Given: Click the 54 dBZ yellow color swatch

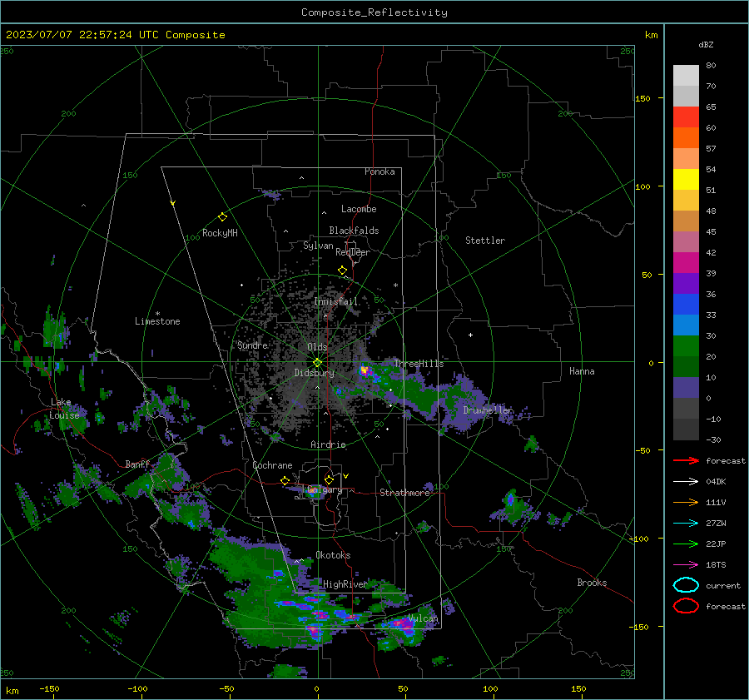Looking at the screenshot, I should coord(686,180).
